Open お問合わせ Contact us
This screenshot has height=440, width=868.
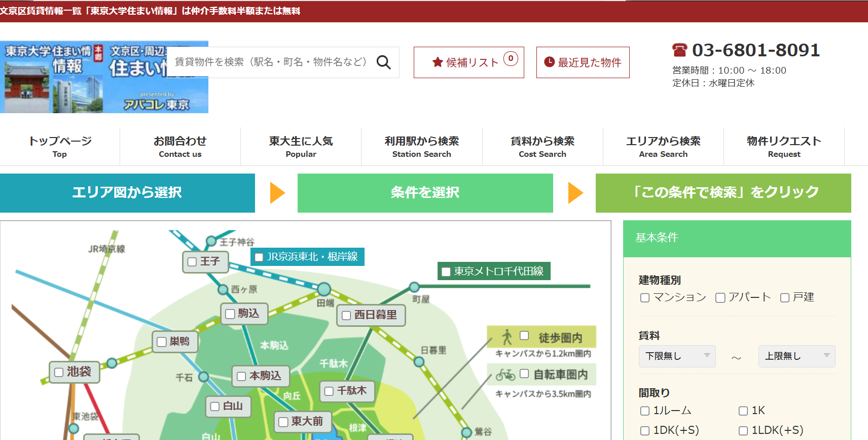180,146
